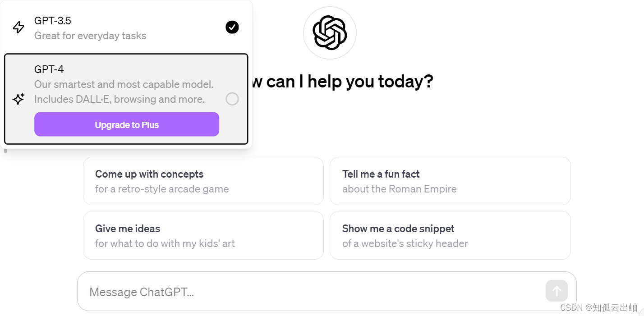
Task: Click the 'help you today?' heading
Action: (370, 82)
